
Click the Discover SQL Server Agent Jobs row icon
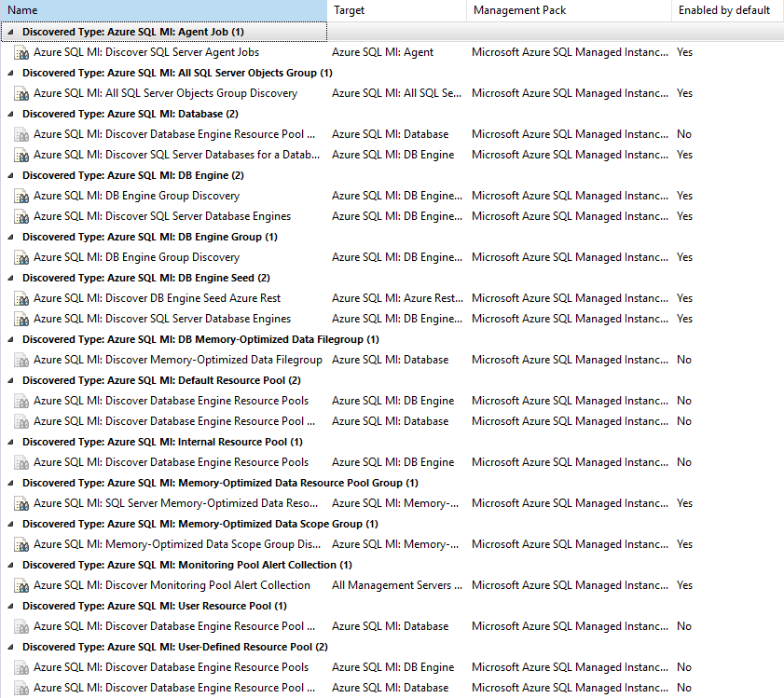tap(21, 52)
